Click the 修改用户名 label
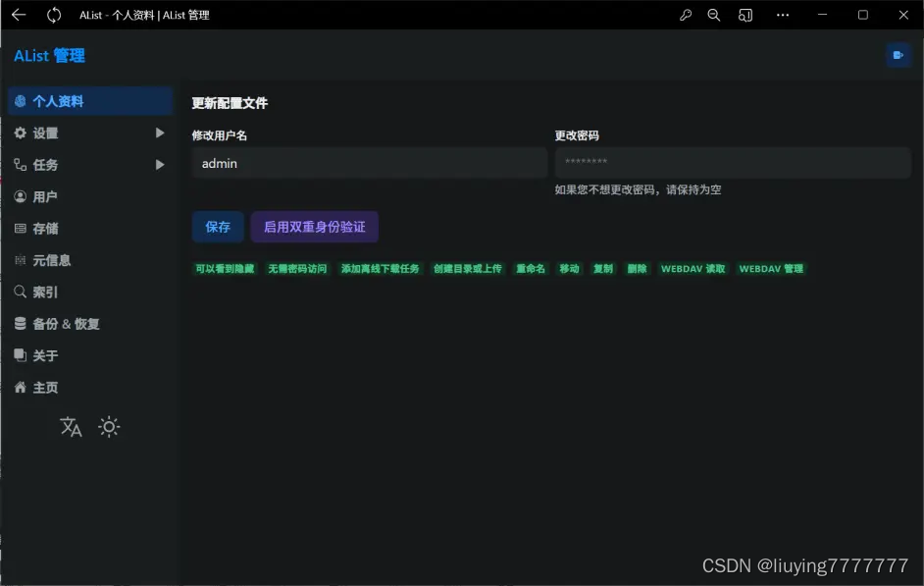Screen dimensions: 924x586 pos(219,135)
